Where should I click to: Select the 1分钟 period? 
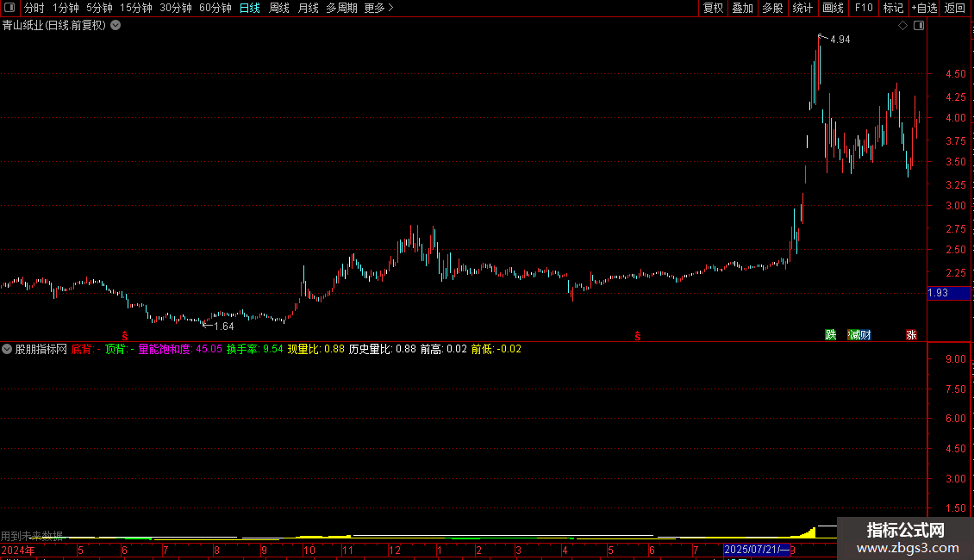coord(66,8)
